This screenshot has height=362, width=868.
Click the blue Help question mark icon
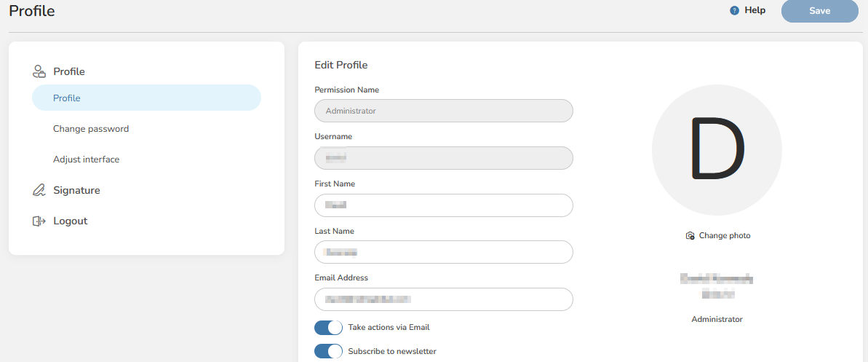click(x=734, y=11)
